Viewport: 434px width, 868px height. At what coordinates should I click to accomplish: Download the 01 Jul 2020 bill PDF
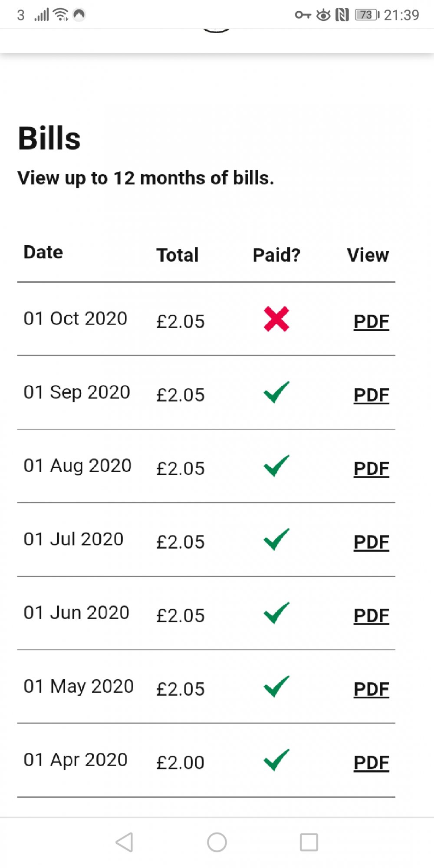tap(371, 542)
